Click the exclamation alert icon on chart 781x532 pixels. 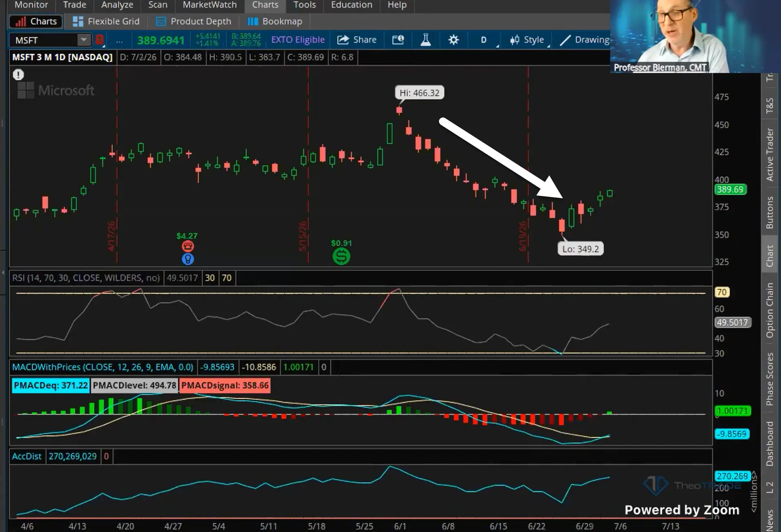[18, 75]
